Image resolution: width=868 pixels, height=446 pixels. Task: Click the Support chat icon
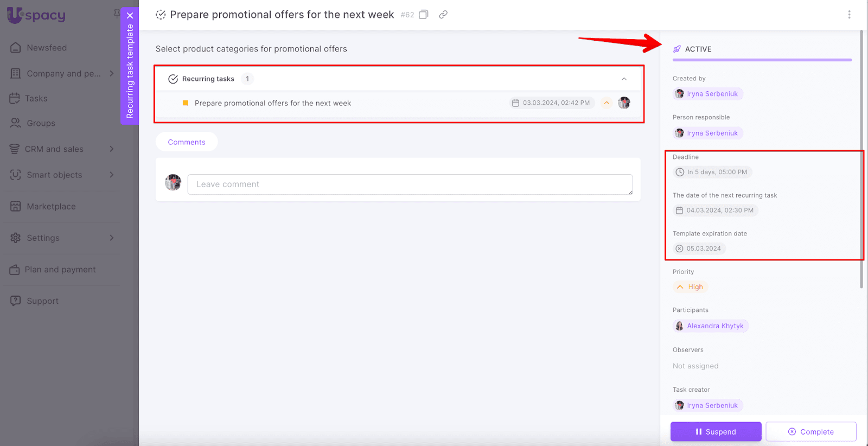[16, 301]
